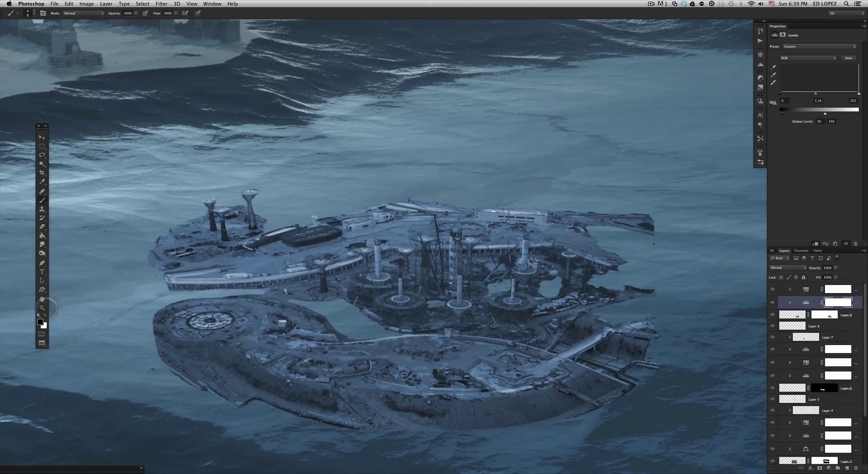Delete the adjustment layer via Properties trash
This screenshot has height=474, width=868.
click(855, 244)
